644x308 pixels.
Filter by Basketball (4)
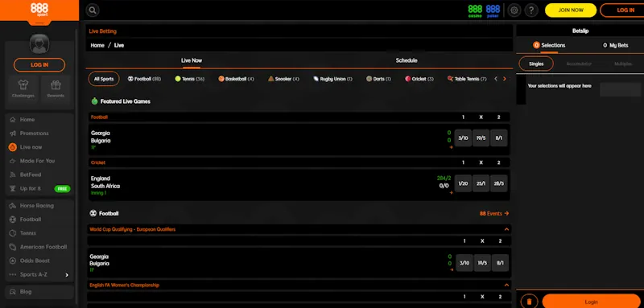[x=236, y=79]
